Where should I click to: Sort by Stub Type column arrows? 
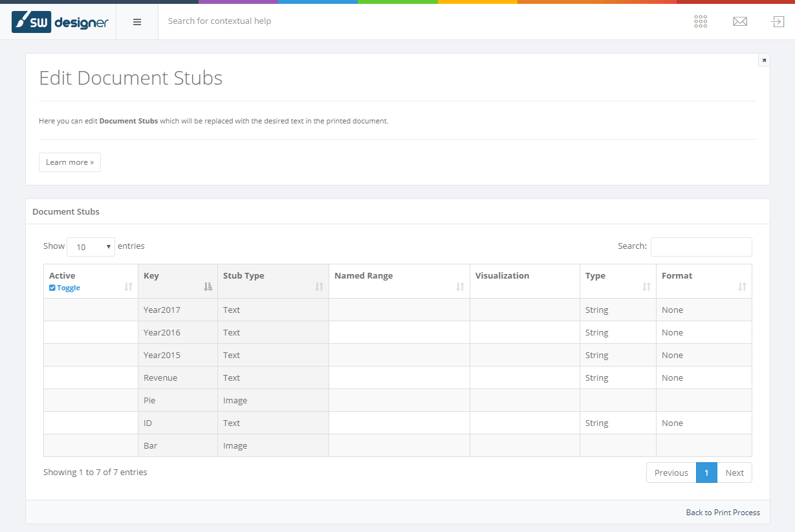(x=319, y=286)
